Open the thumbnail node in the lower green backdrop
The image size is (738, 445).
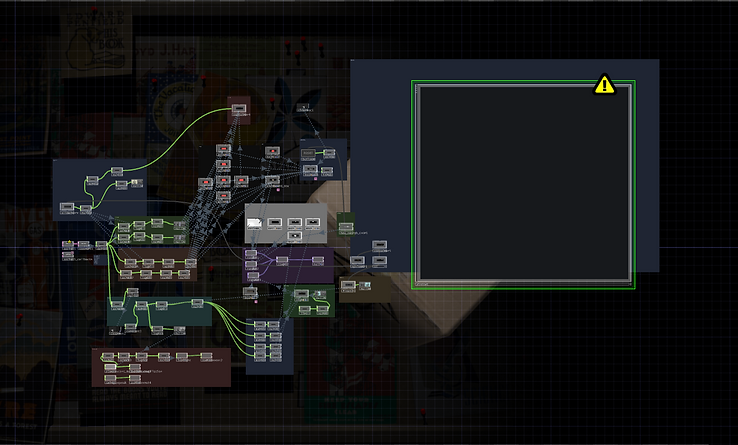click(320, 294)
